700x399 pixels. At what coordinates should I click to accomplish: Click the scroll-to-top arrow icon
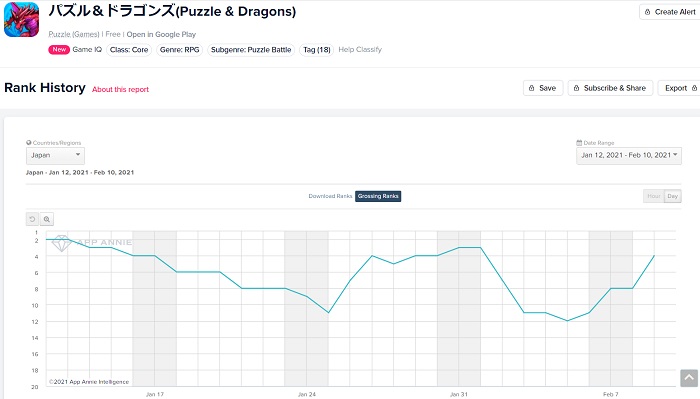[x=689, y=378]
